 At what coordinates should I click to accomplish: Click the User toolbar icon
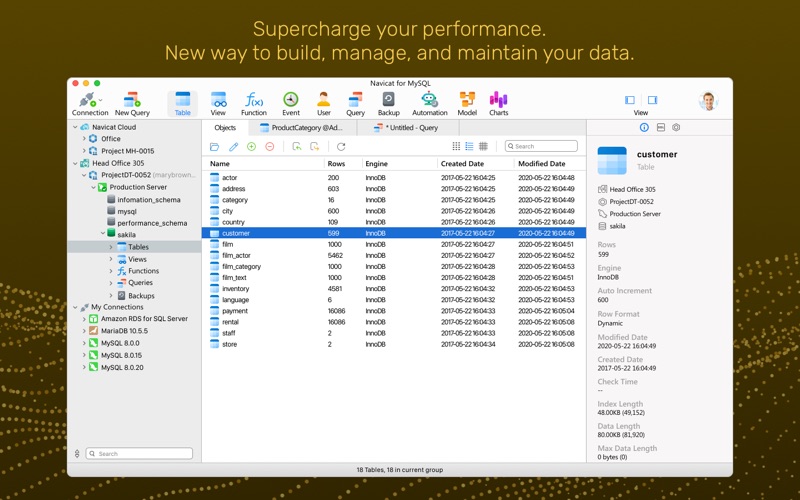pos(323,104)
